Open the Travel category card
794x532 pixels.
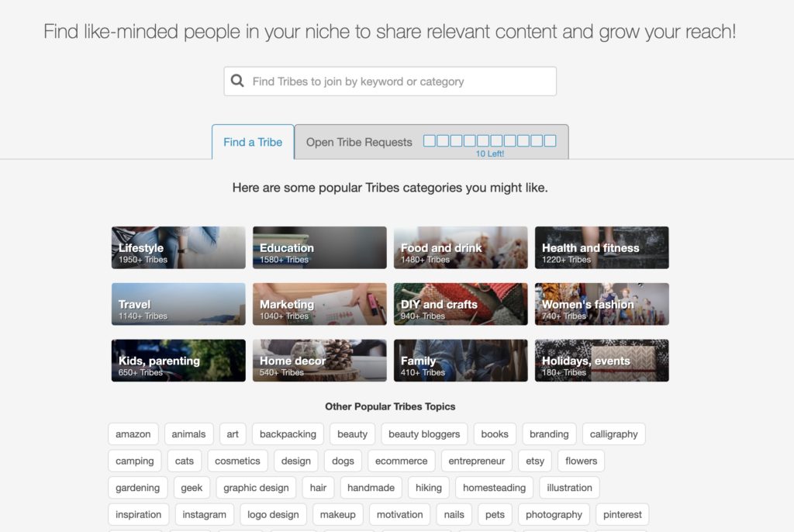pos(178,304)
